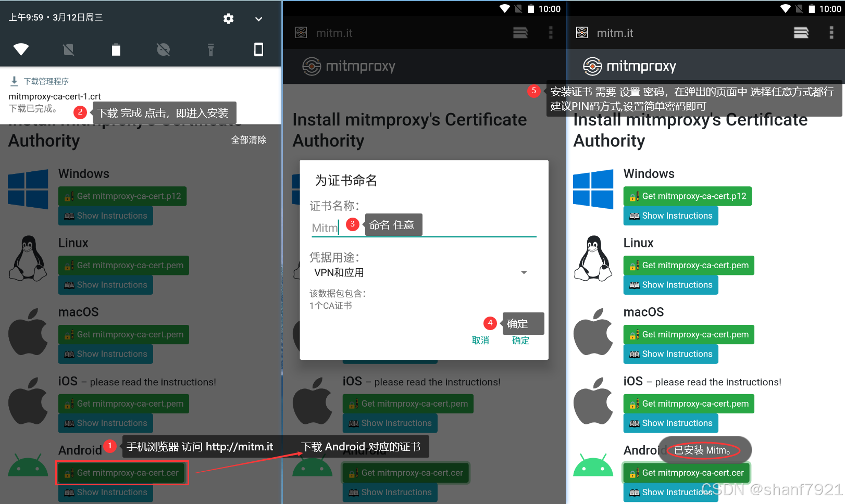
Task: Collapse quick settings with chevron arrow
Action: click(x=258, y=19)
